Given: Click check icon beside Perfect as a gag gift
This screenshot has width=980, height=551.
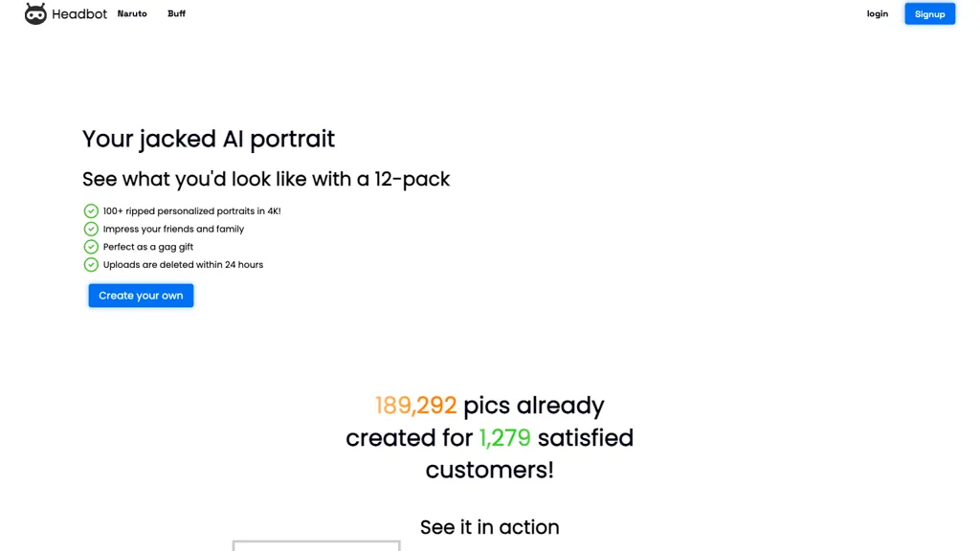Looking at the screenshot, I should point(91,247).
